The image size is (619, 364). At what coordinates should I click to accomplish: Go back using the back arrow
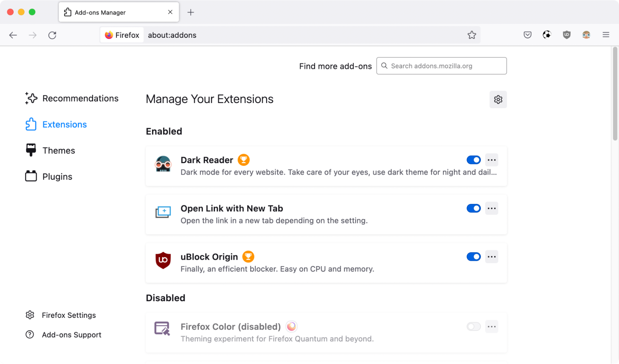(x=13, y=35)
